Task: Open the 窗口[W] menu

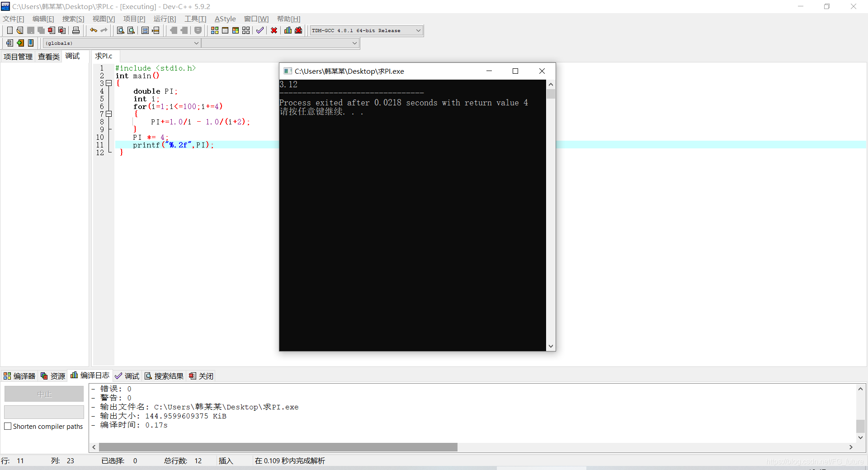Action: click(x=256, y=19)
